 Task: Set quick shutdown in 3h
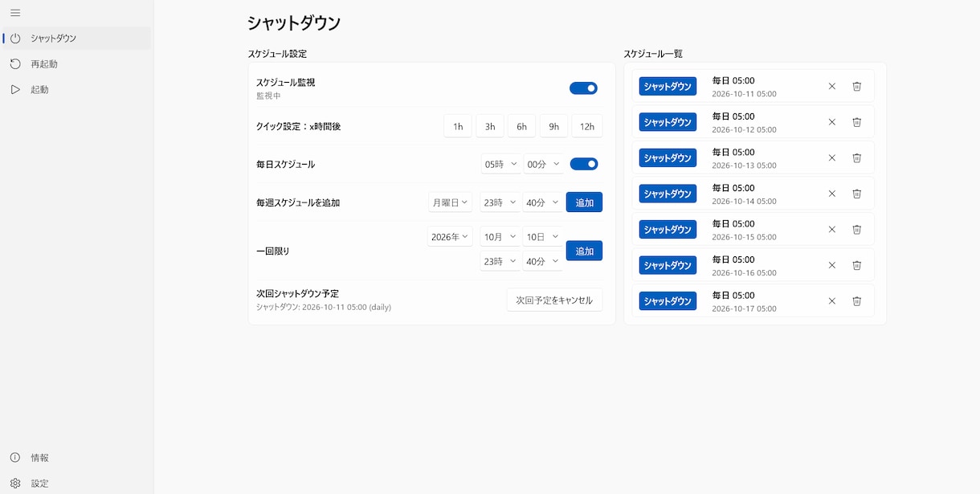(490, 126)
